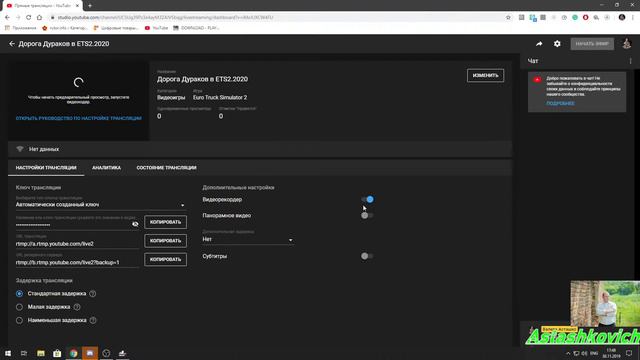The width and height of the screenshot is (640, 360).
Task: Open stream setup guide link
Action: 79,118
